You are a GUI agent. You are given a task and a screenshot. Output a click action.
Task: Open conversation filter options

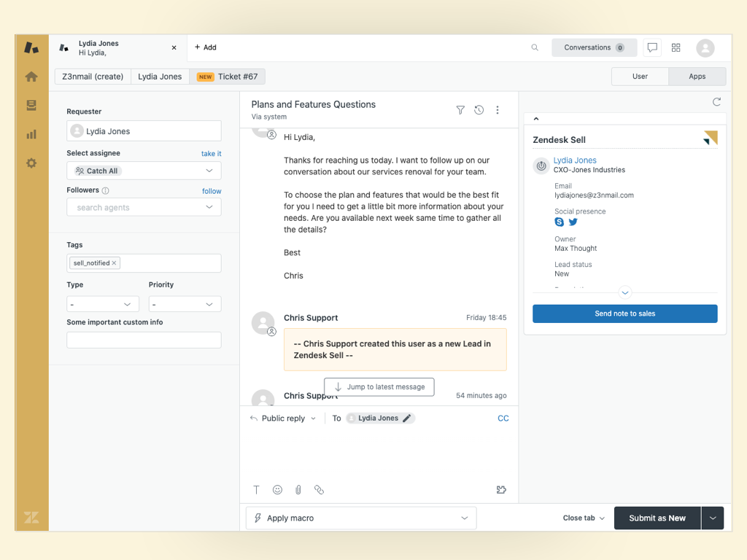[x=460, y=109]
